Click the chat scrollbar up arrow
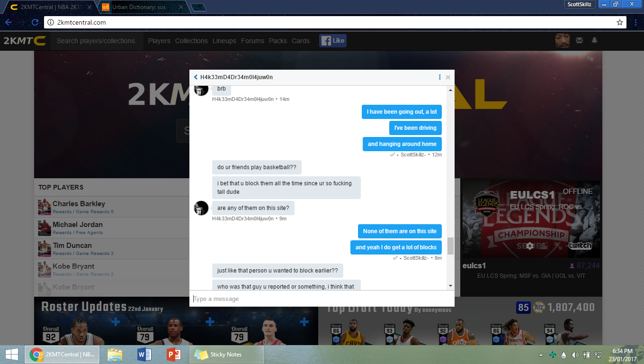644x364 pixels. pos(450,89)
